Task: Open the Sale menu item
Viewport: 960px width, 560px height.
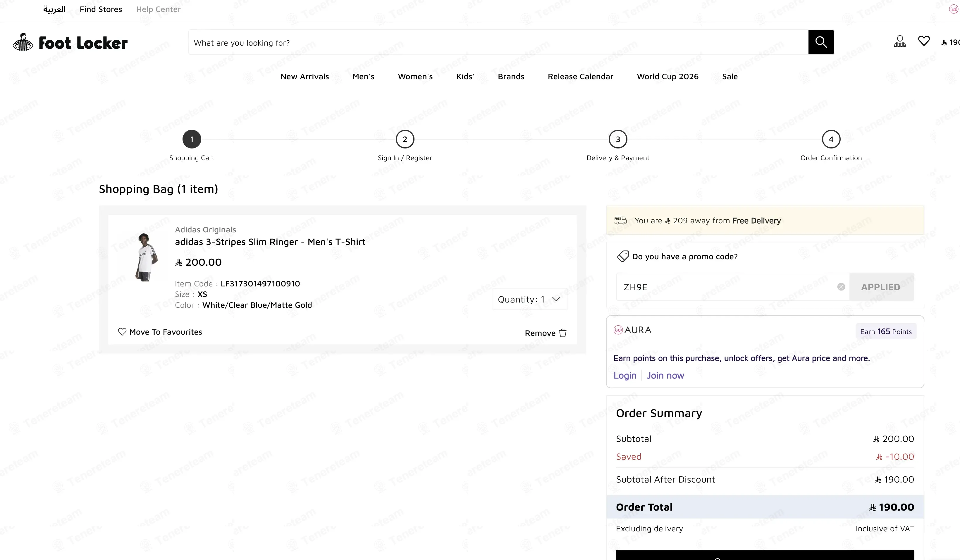Action: pos(730,77)
